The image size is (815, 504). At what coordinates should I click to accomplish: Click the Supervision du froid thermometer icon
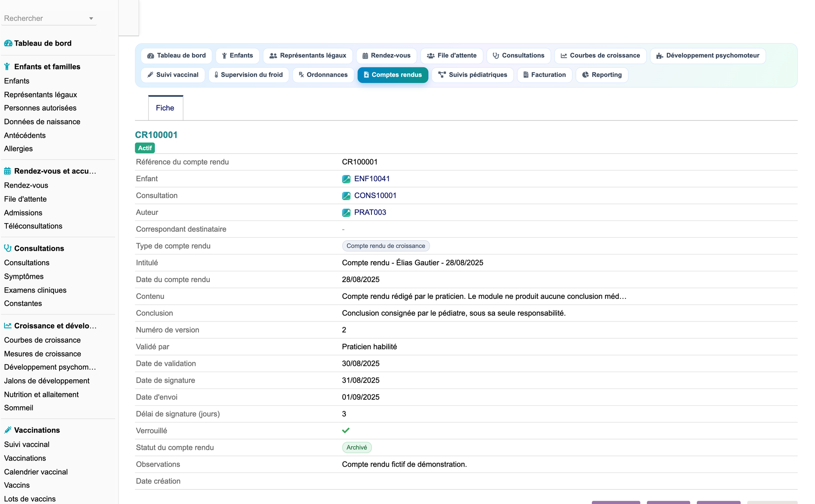[216, 75]
